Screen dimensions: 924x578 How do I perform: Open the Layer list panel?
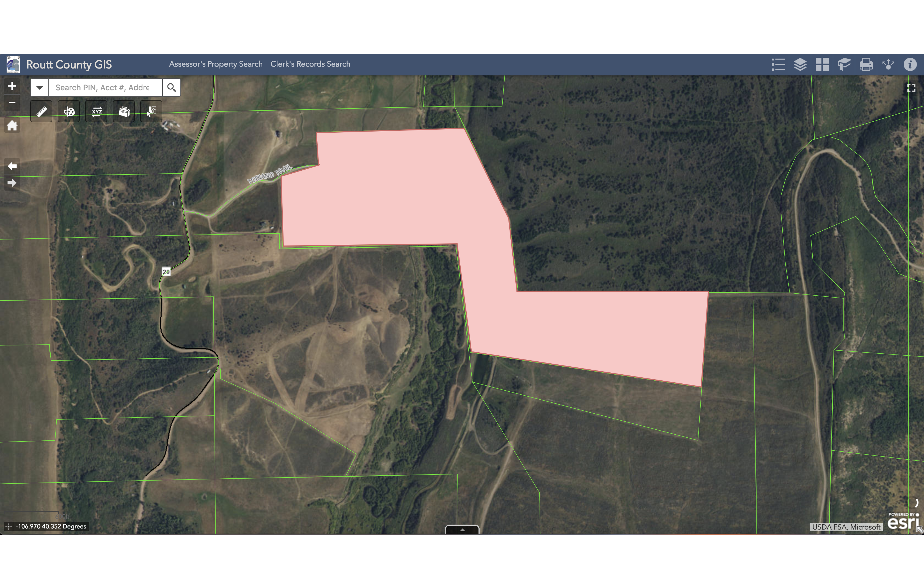[x=800, y=65]
